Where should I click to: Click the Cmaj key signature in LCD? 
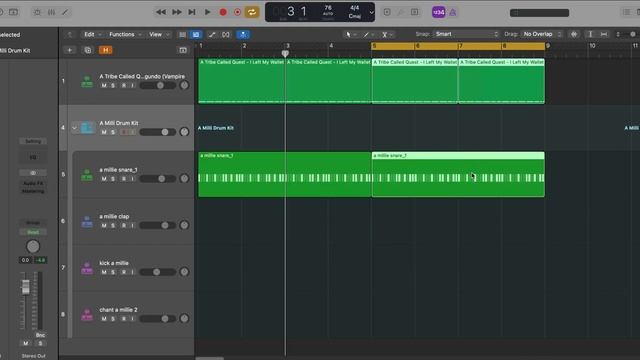(x=354, y=16)
